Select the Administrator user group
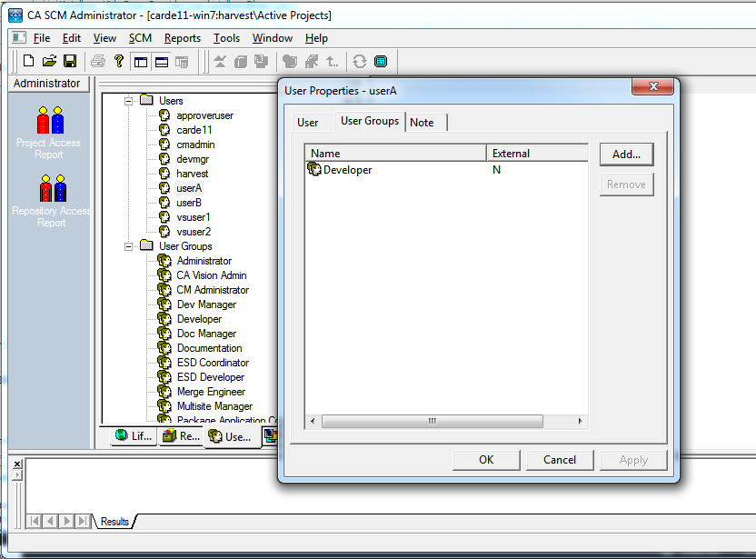Image resolution: width=756 pixels, height=559 pixels. [x=204, y=261]
